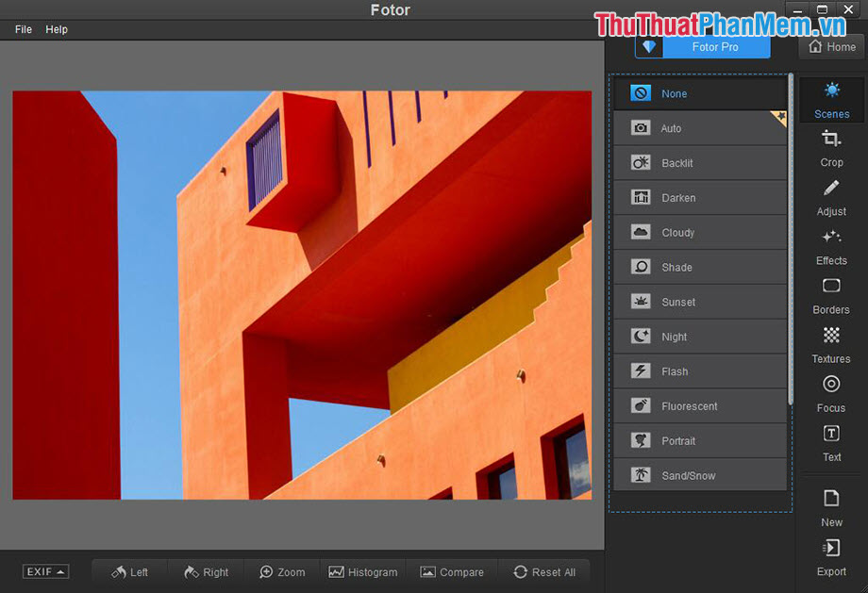This screenshot has height=593, width=868.
Task: Choose the Sand/Snow scene
Action: pos(700,475)
